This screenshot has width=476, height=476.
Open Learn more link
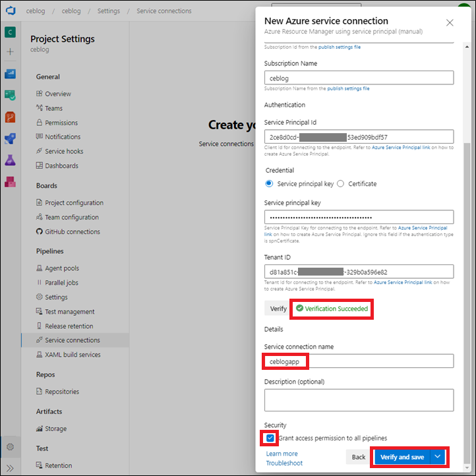coord(282,454)
